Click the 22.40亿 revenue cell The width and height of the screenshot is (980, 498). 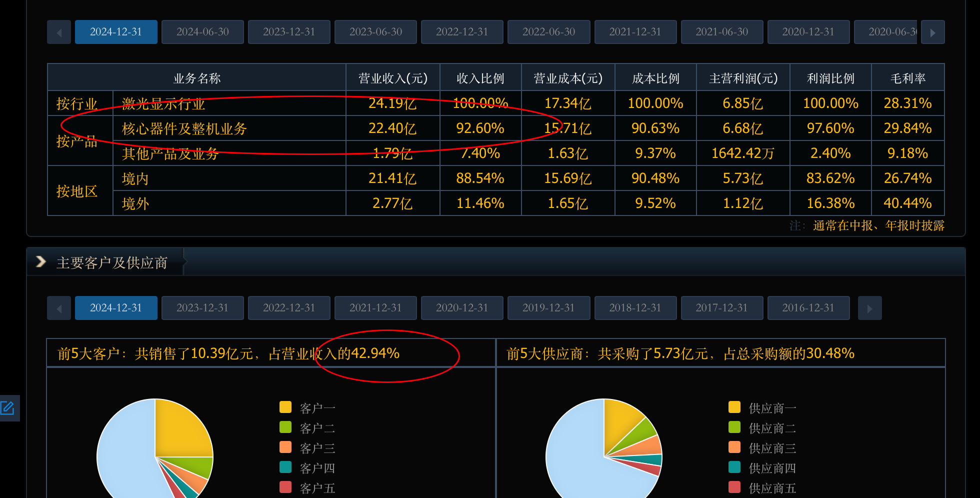(393, 128)
